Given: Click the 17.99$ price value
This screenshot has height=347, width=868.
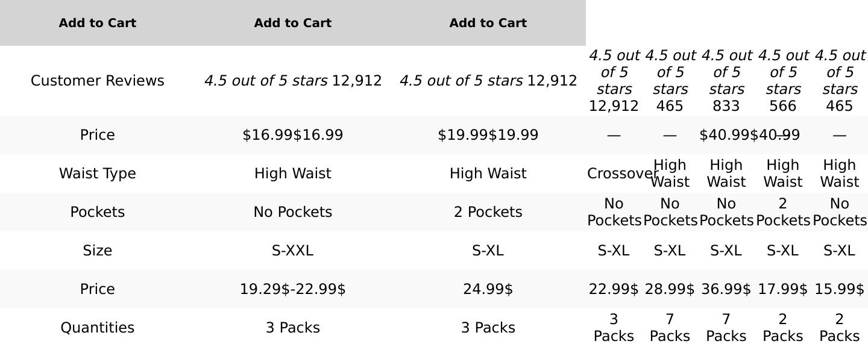Looking at the screenshot, I should (x=782, y=289).
